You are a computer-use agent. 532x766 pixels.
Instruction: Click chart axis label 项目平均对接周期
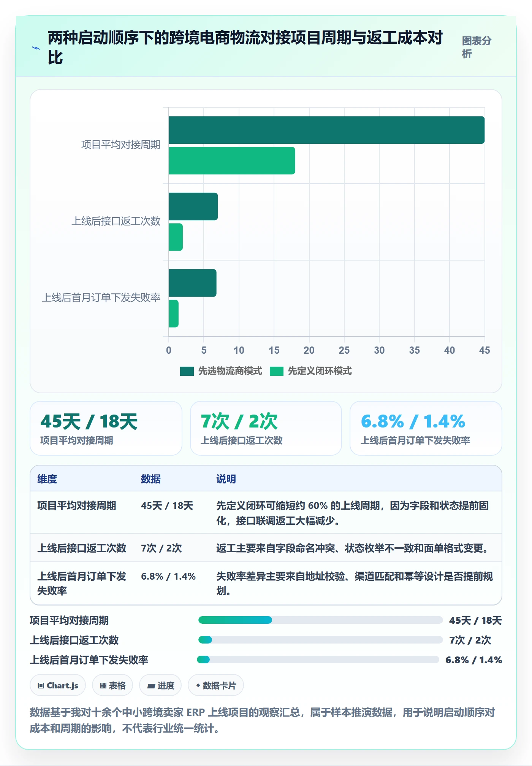click(x=121, y=145)
